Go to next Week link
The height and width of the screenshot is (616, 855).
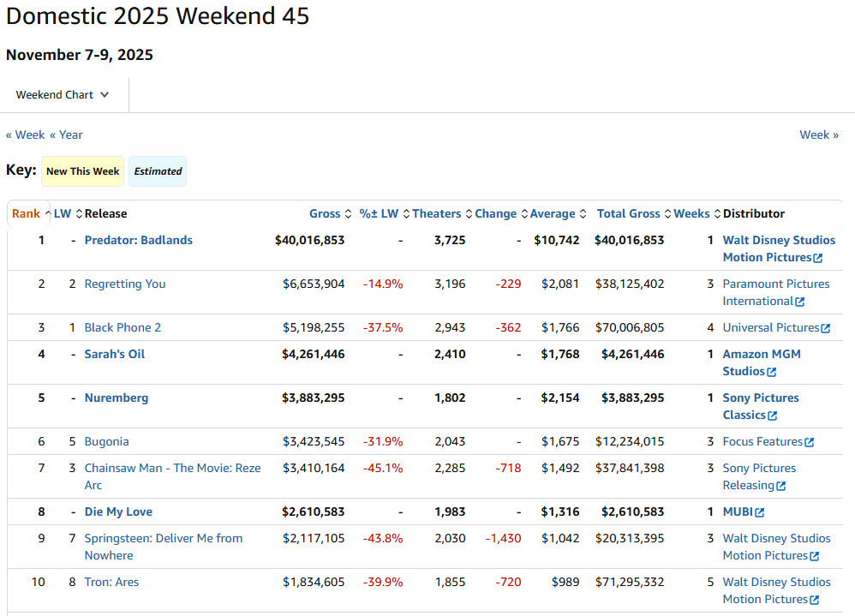(818, 135)
